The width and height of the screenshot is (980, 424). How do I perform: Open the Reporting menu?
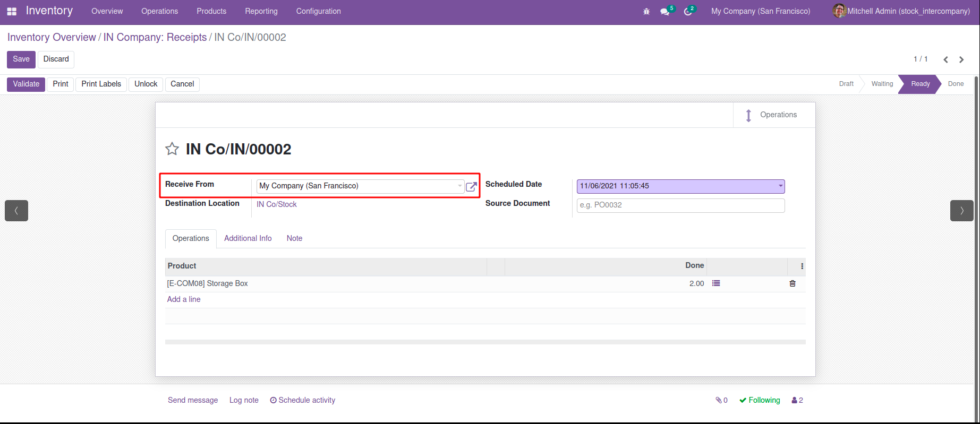coord(261,11)
